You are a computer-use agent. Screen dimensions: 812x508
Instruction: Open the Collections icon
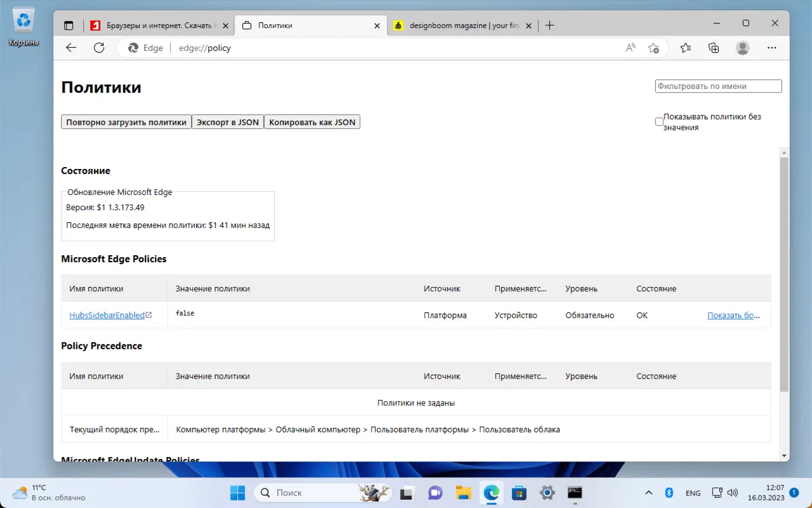click(714, 48)
